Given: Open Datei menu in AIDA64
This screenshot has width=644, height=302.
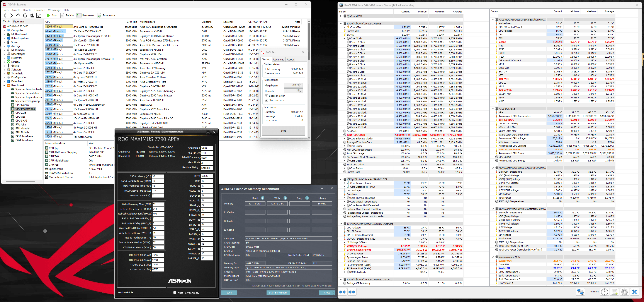Looking at the screenshot, I should pyautogui.click(x=5, y=10).
